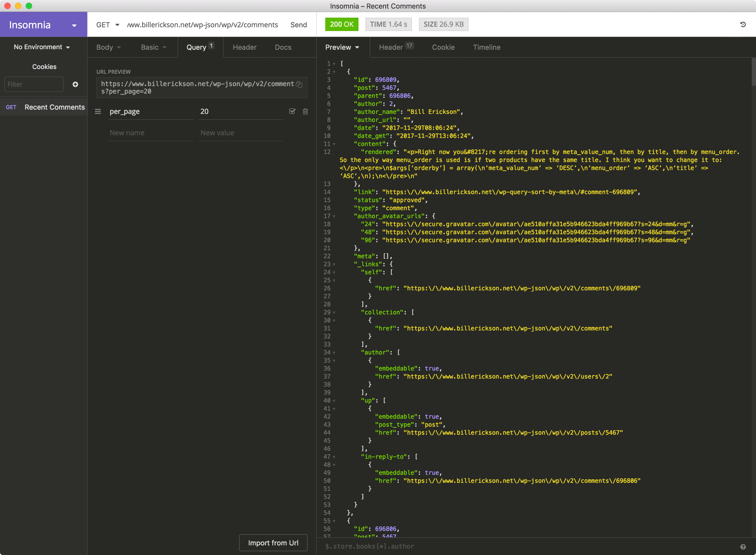This screenshot has height=555, width=756.
Task: Click the help icon beside the JSONPath filter
Action: 743,547
